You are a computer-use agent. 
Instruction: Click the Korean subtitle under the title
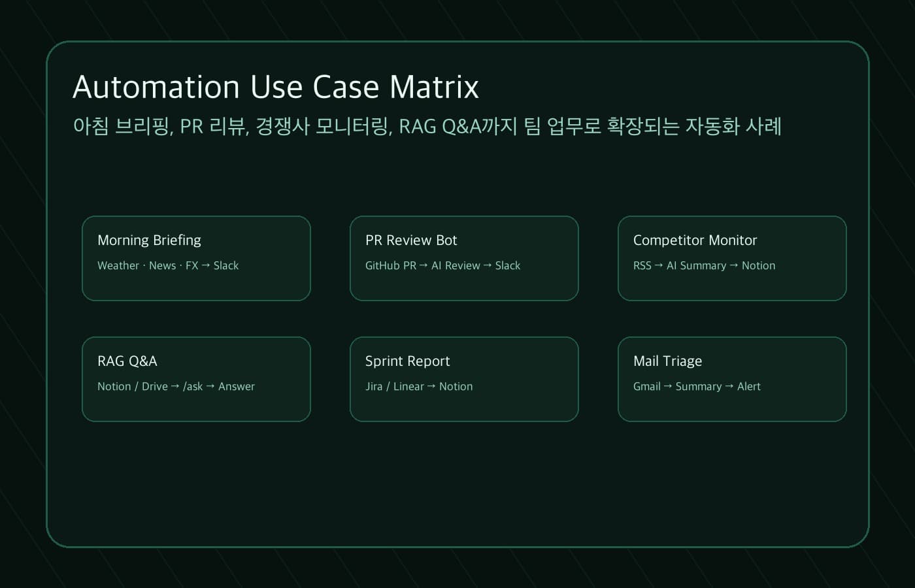click(427, 126)
